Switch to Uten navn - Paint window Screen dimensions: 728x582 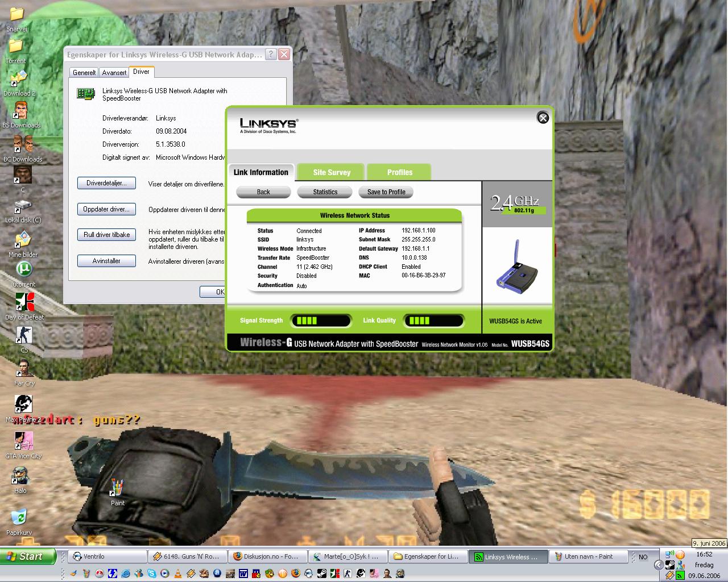pyautogui.click(x=589, y=556)
